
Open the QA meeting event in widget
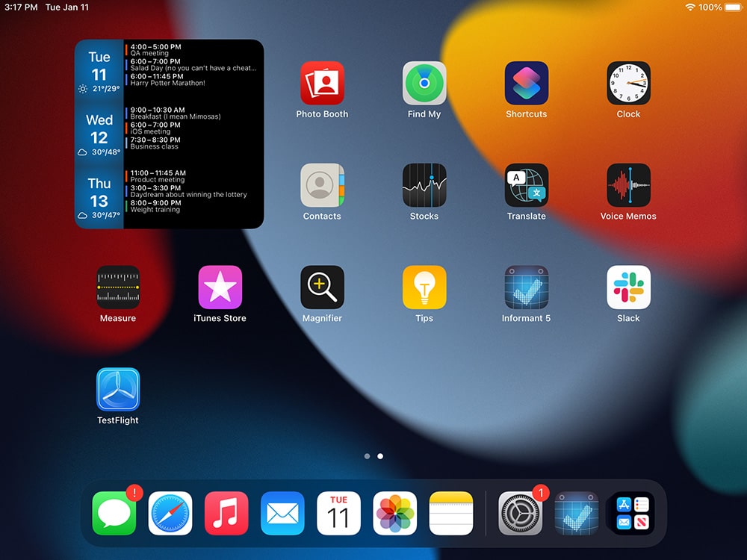[x=194, y=50]
